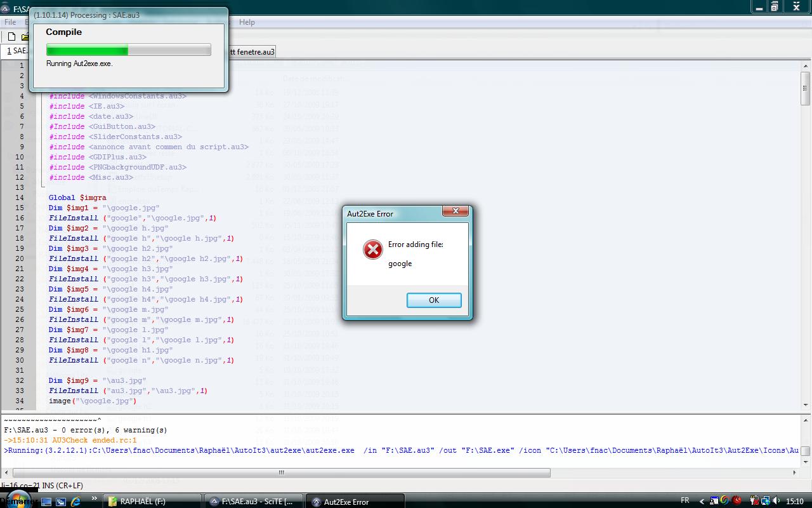Click the Windows Start orb
The image size is (812, 508).
click(x=18, y=500)
